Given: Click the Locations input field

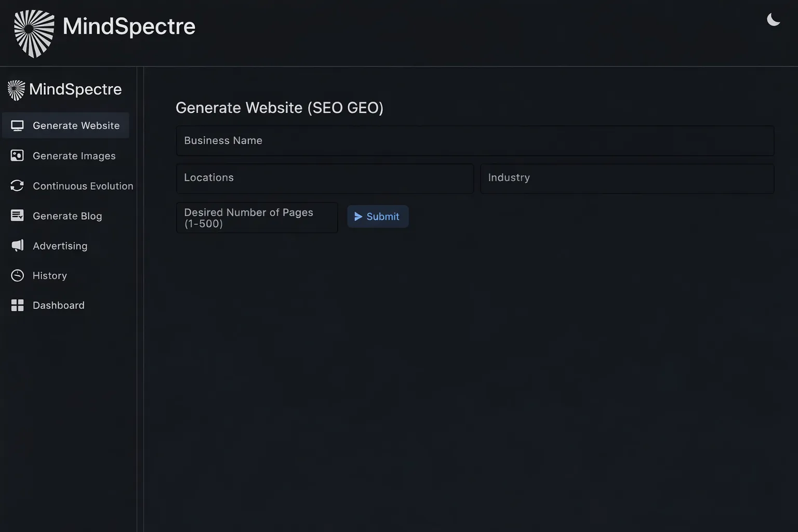Looking at the screenshot, I should (x=324, y=178).
